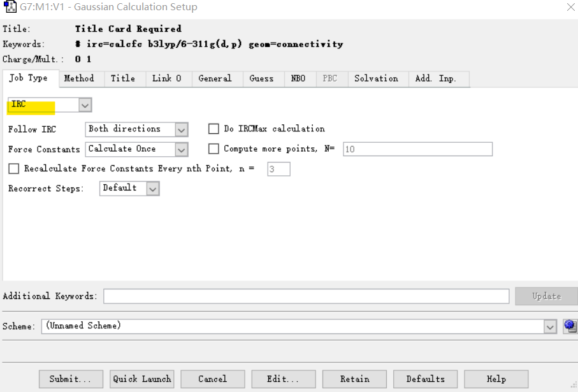Close the Gaussian Calculation Setup window
Screen dimensions: 578x392
click(570, 8)
